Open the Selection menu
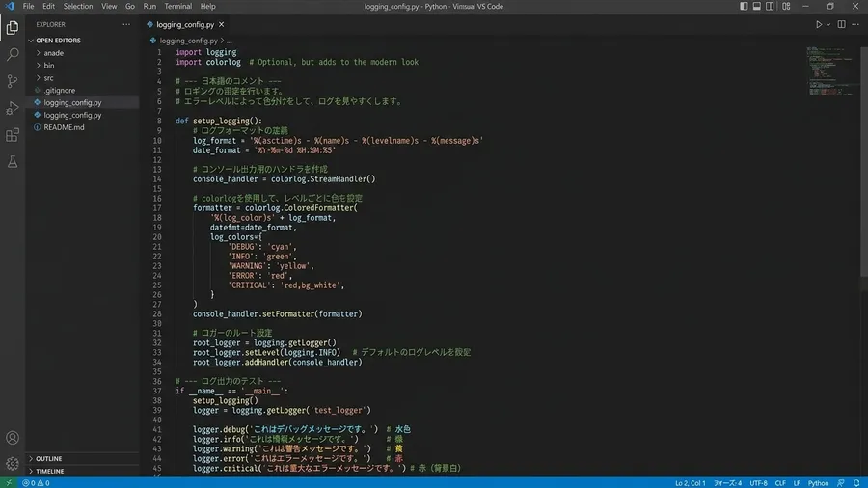Viewport: 868px width, 488px height. [78, 6]
